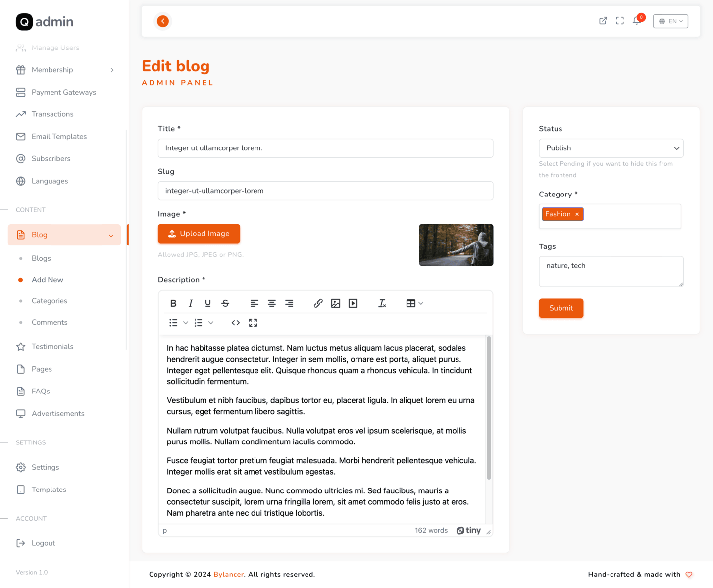Image resolution: width=713 pixels, height=588 pixels.
Task: Open the EN language selector
Action: (x=670, y=21)
